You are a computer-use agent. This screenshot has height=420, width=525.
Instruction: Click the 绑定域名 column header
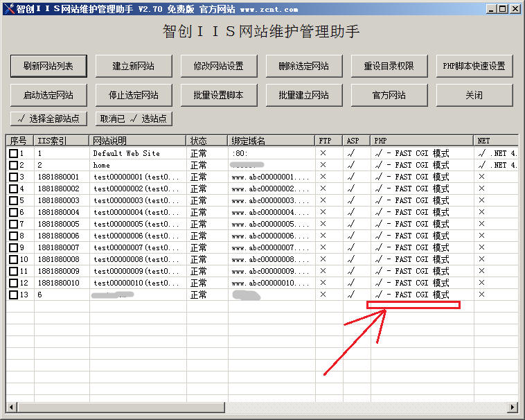[x=272, y=141]
